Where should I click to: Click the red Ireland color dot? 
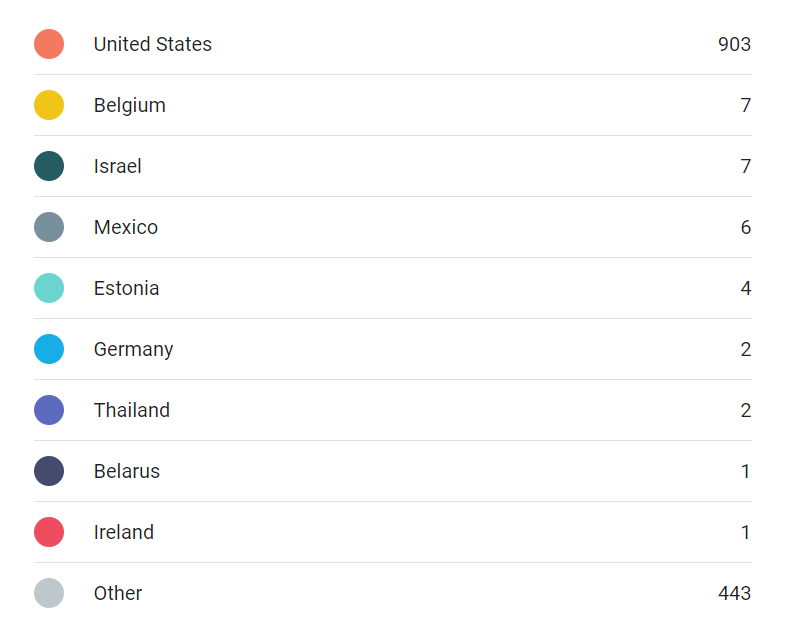(x=49, y=532)
